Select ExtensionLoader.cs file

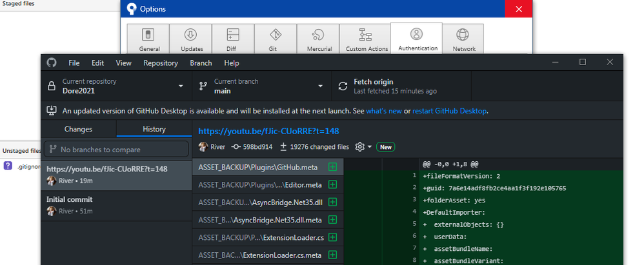click(x=268, y=237)
